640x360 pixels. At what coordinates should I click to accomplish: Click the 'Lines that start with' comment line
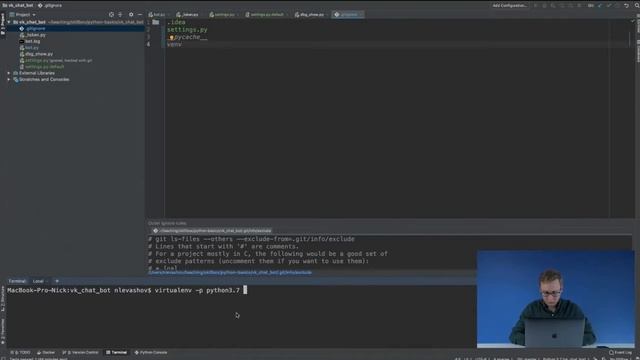pos(223,247)
